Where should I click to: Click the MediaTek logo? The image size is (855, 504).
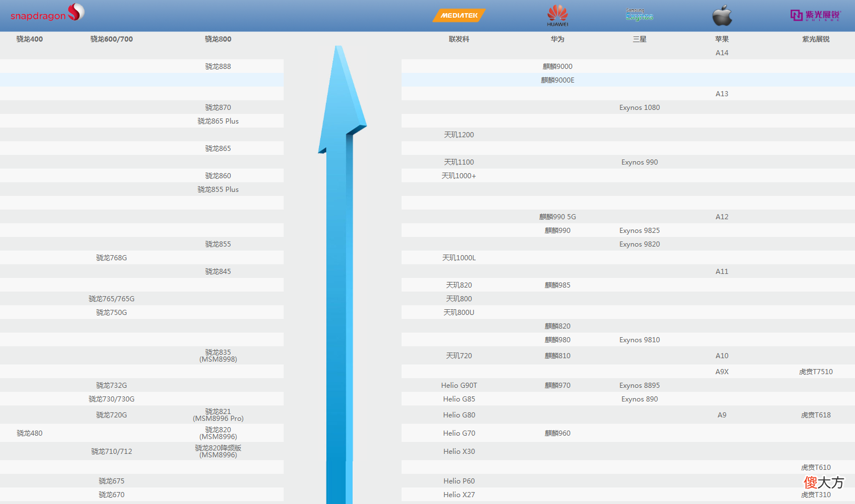pyautogui.click(x=459, y=15)
